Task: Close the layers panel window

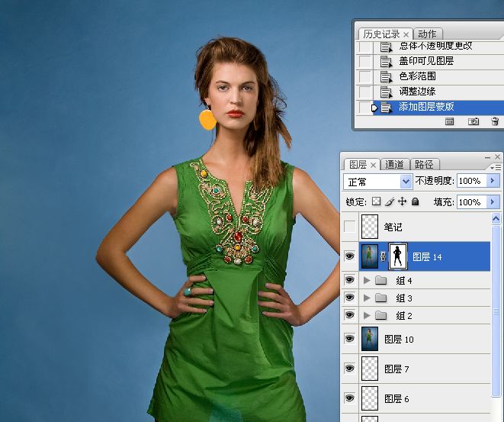Action: [498, 156]
